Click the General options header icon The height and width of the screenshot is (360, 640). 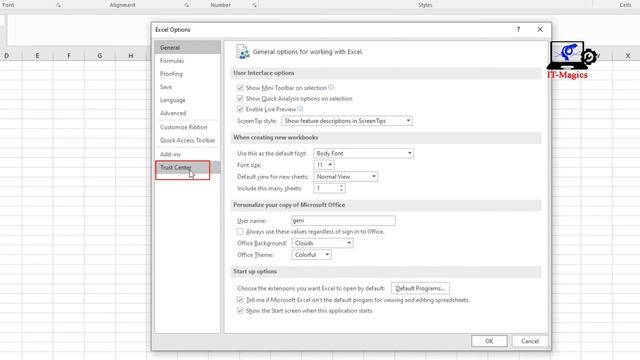(243, 52)
